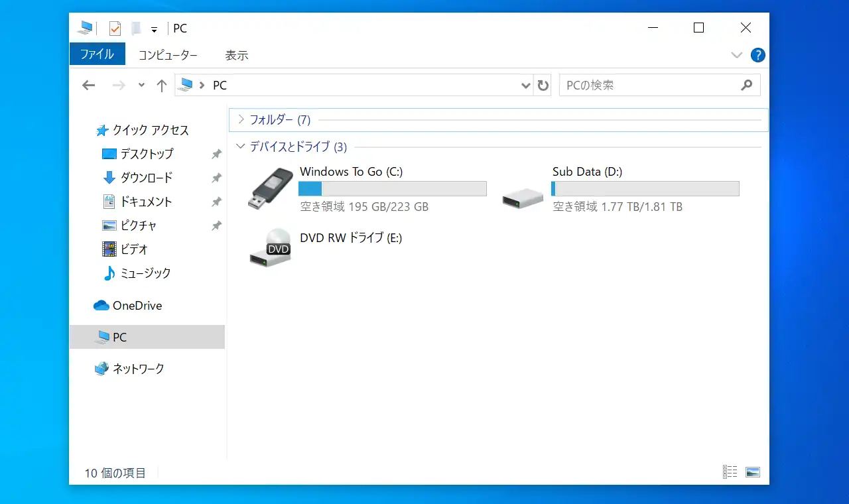Image resolution: width=849 pixels, height=504 pixels.
Task: Expand the ribbon with the chevron
Action: (x=736, y=55)
